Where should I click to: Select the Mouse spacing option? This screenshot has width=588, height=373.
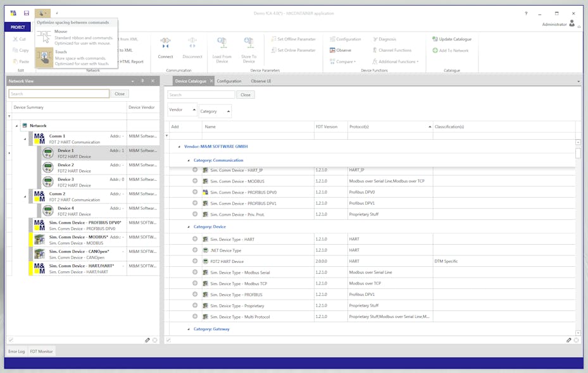tap(77, 37)
